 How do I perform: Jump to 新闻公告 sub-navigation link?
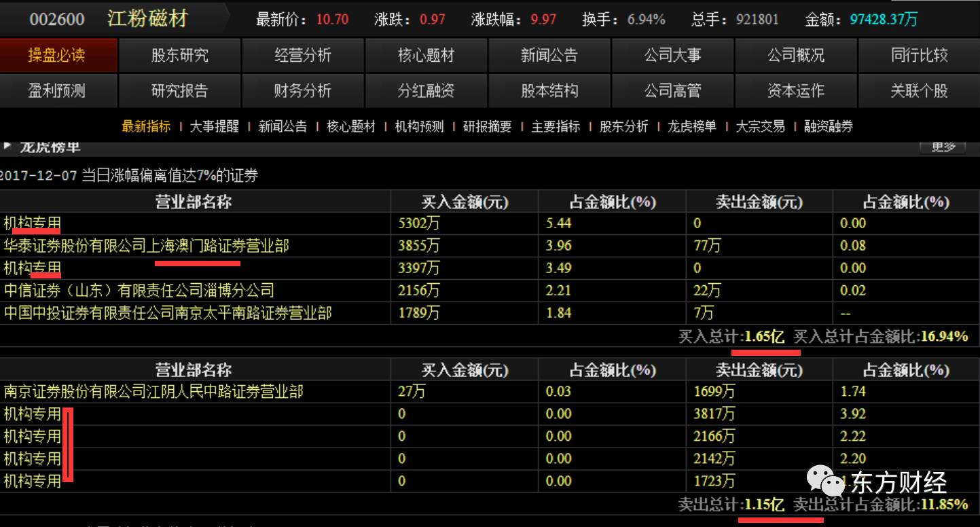coord(283,126)
